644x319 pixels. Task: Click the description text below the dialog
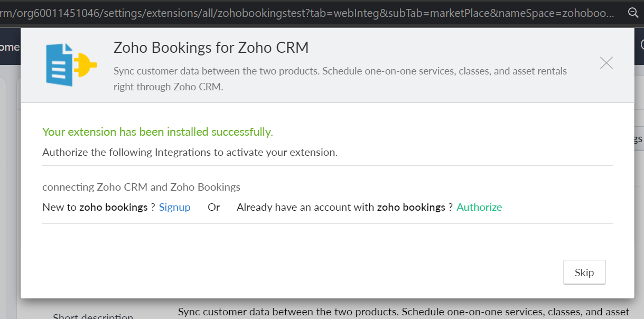pos(403,312)
